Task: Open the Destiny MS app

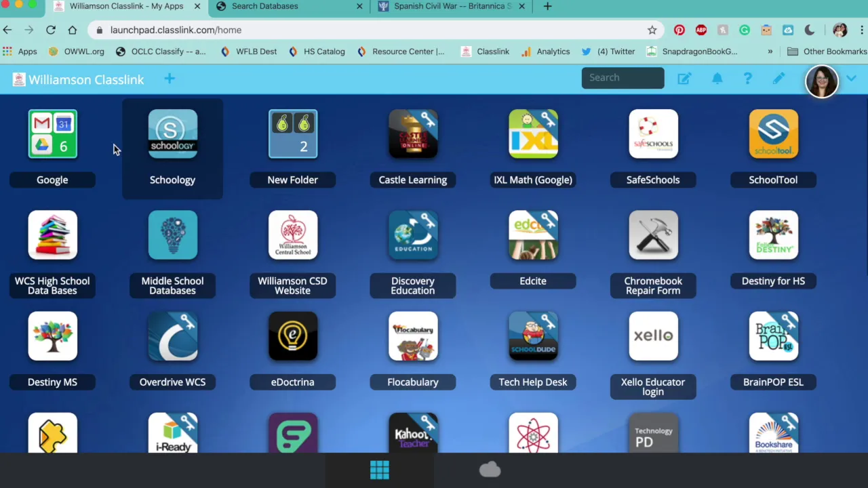Action: pos(52,336)
